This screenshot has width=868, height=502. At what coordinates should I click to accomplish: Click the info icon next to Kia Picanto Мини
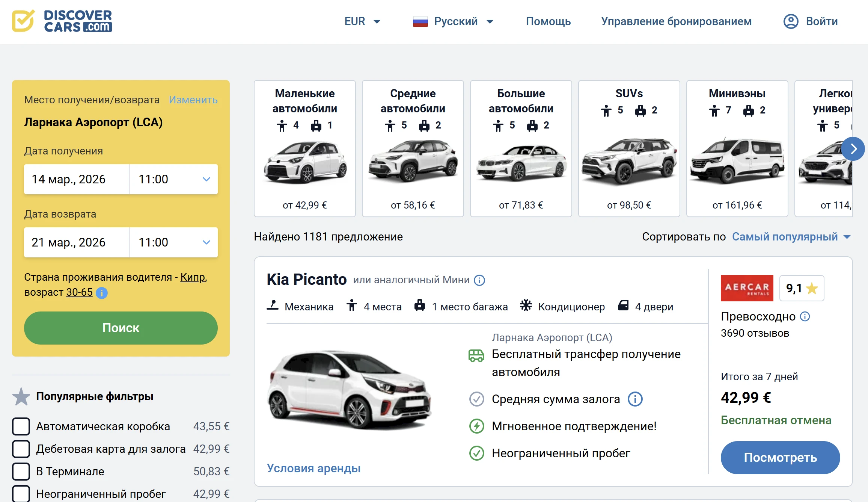pyautogui.click(x=479, y=280)
